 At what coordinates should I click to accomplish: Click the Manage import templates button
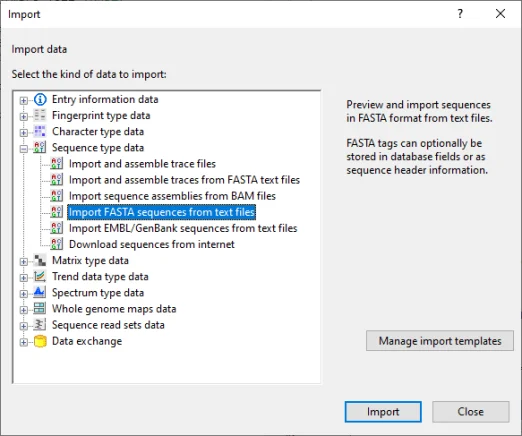440,341
